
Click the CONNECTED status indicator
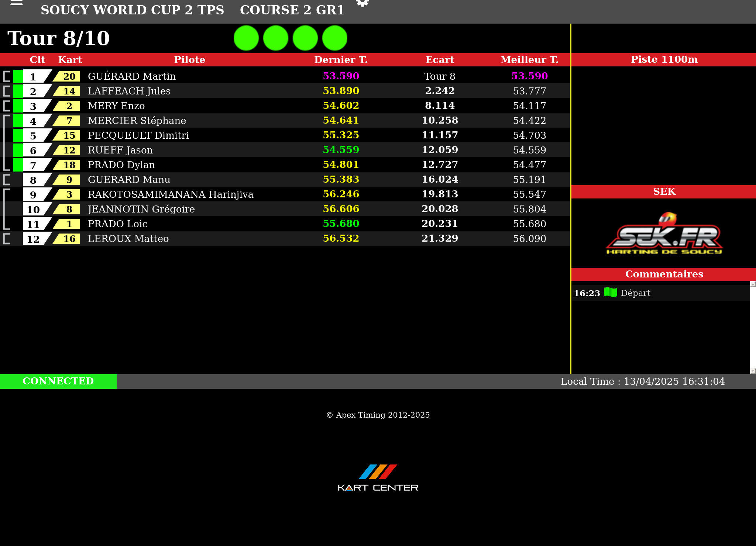coord(58,381)
